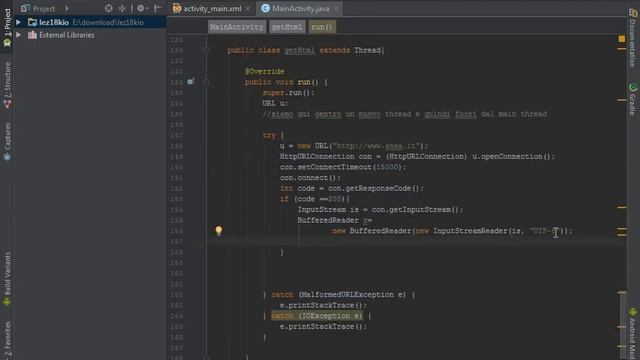Click the Collapse All icon in Project panel
640x360 pixels.
click(122, 8)
